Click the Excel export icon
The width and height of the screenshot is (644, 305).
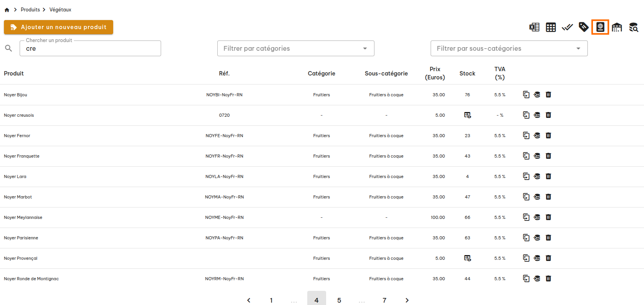pyautogui.click(x=534, y=27)
